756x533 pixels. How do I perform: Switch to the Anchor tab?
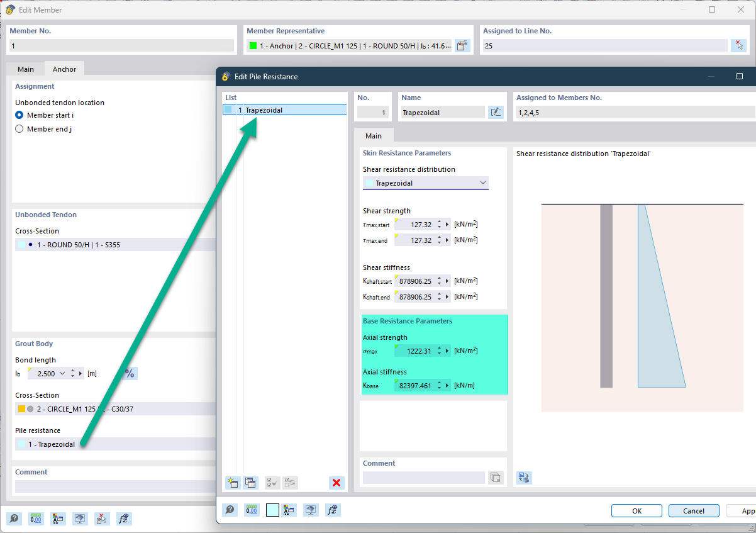(x=64, y=69)
